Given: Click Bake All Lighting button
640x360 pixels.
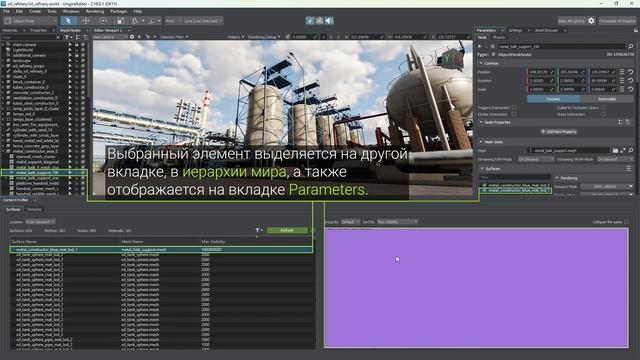Looking at the screenshot, I should point(571,20).
